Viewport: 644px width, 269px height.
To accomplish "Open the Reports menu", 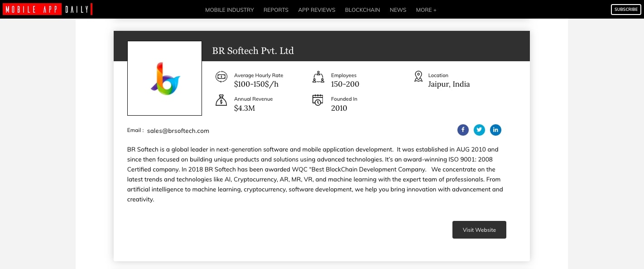I will click(x=276, y=10).
